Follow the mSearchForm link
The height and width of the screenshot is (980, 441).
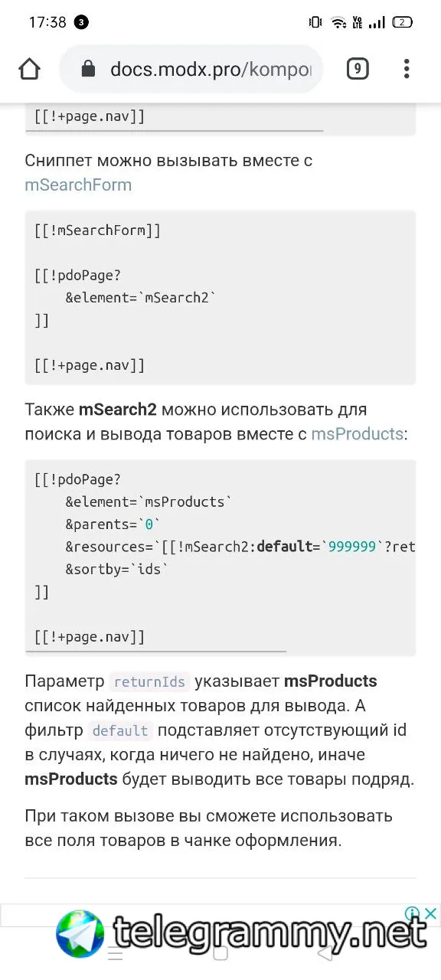[x=78, y=185]
